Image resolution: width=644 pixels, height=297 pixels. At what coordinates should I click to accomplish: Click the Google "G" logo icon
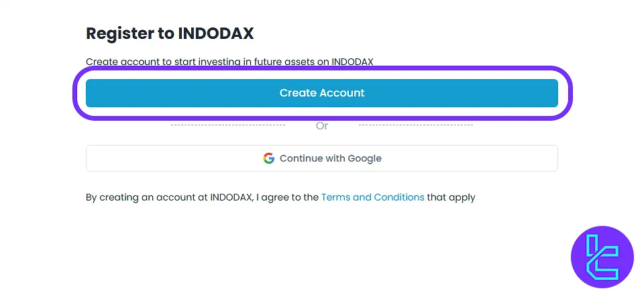(269, 158)
